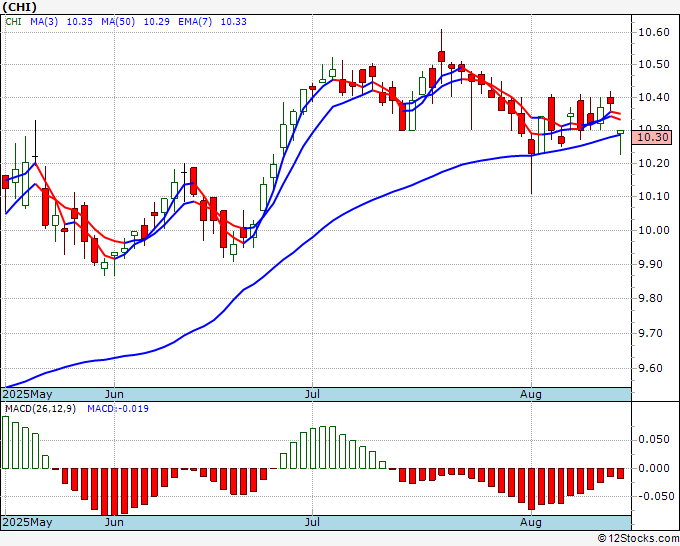680x546 pixels.
Task: Click the MA(50) legend label
Action: [118, 22]
